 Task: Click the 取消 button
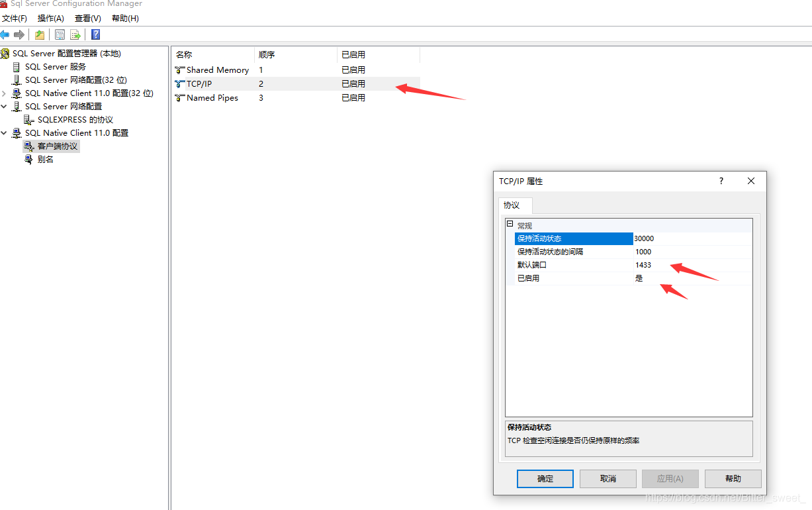pos(608,479)
